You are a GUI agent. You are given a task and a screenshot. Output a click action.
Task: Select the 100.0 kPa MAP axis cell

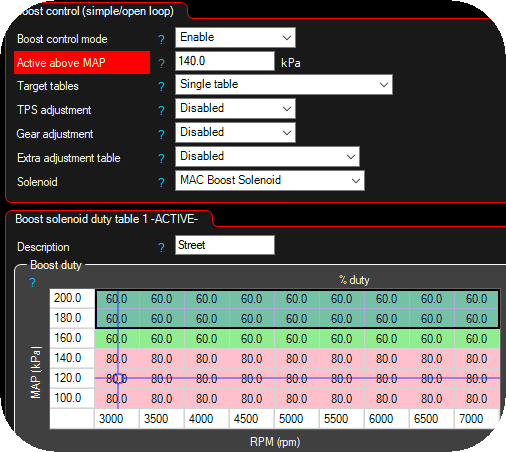click(72, 398)
